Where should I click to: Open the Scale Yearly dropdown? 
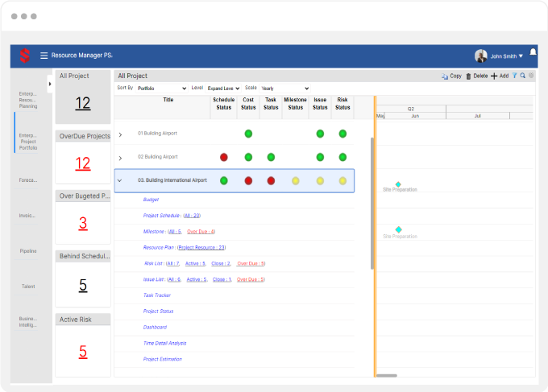(x=284, y=89)
